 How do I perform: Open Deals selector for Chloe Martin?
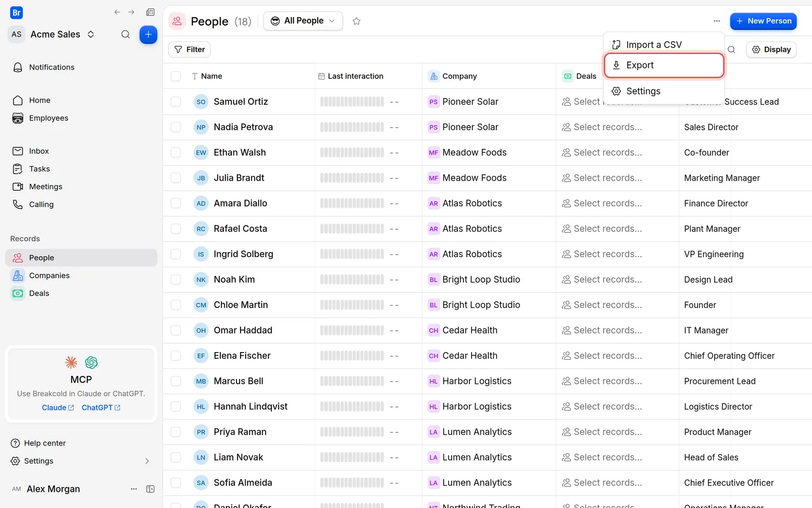pyautogui.click(x=602, y=305)
